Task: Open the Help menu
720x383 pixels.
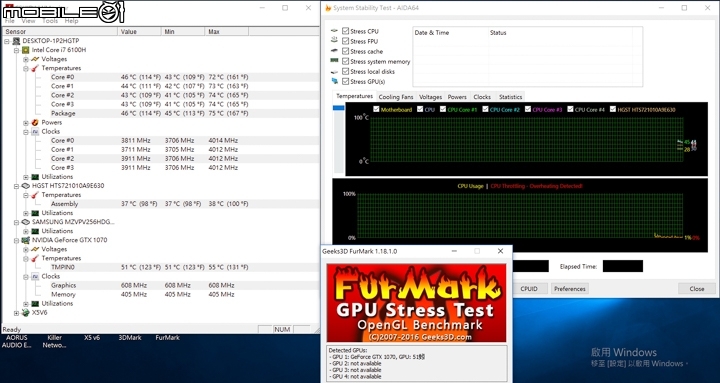Action: pyautogui.click(x=71, y=21)
